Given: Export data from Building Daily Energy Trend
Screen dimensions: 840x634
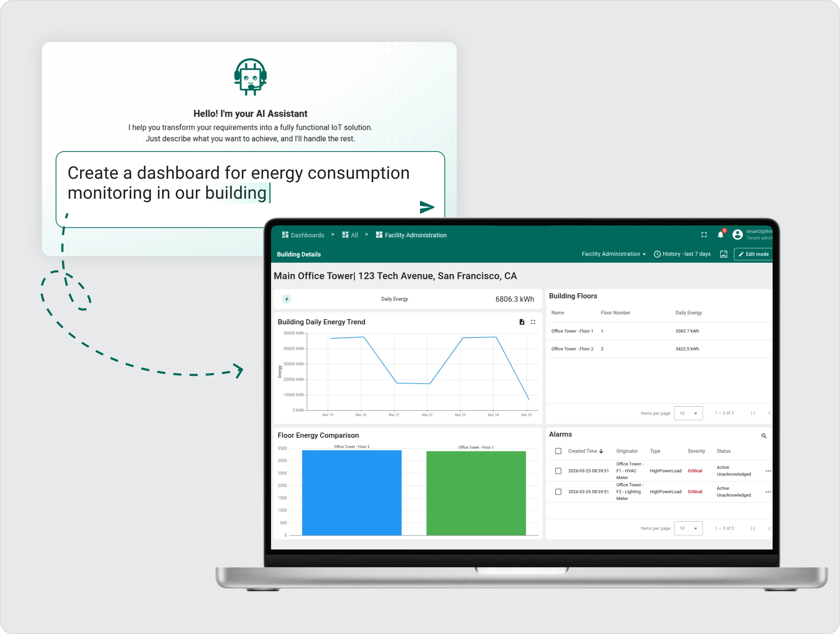Looking at the screenshot, I should pos(522,322).
